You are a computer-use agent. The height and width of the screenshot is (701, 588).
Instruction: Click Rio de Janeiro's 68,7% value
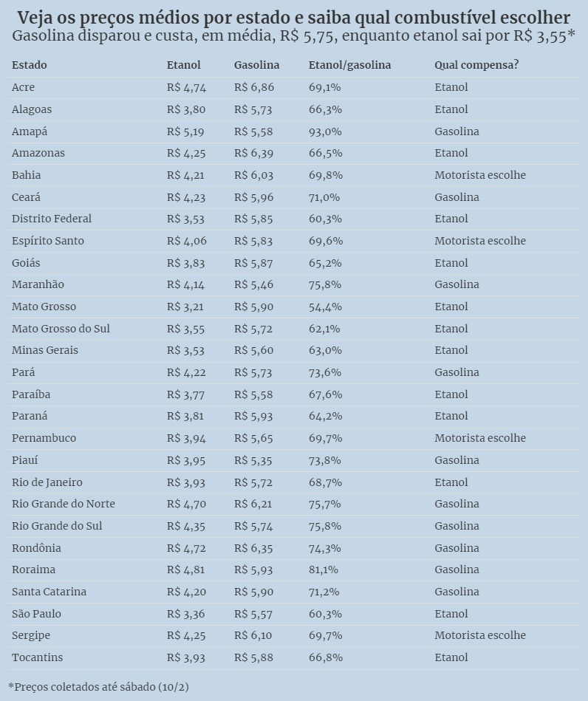pyautogui.click(x=325, y=482)
